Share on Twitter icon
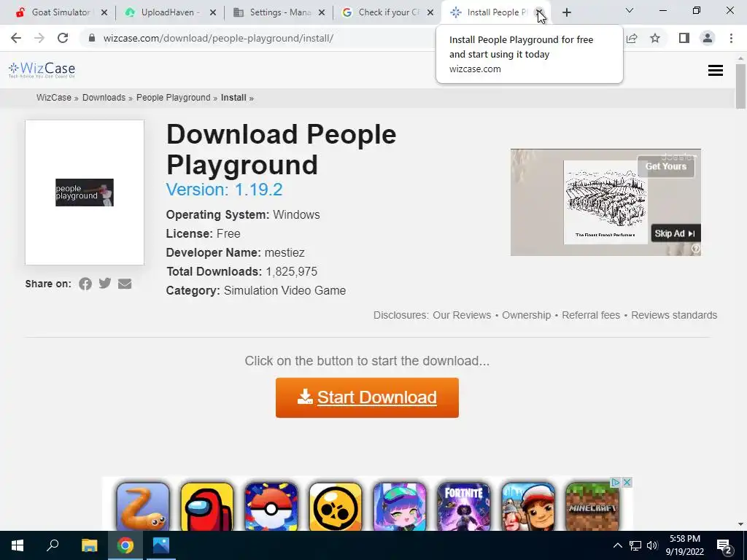747x560 pixels. tap(105, 284)
